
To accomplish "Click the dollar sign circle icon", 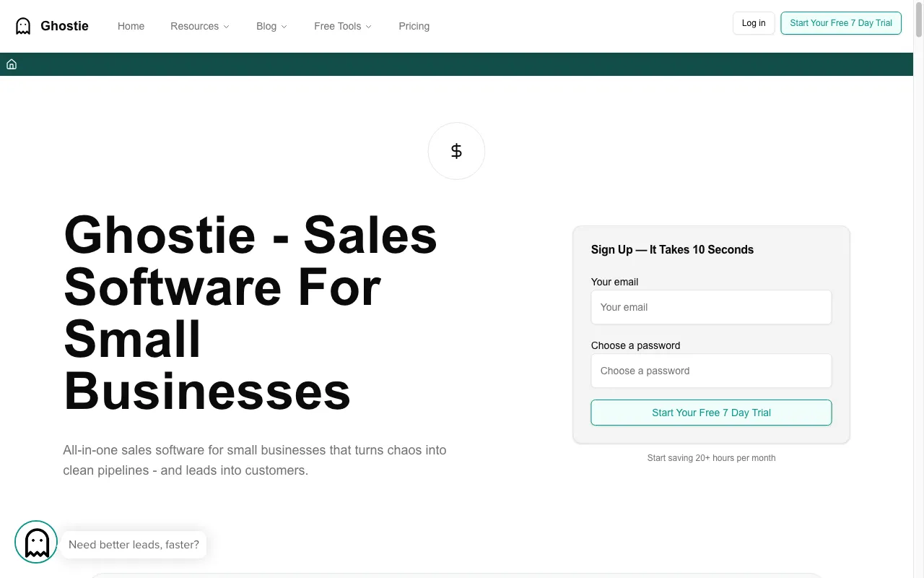I will (x=456, y=151).
